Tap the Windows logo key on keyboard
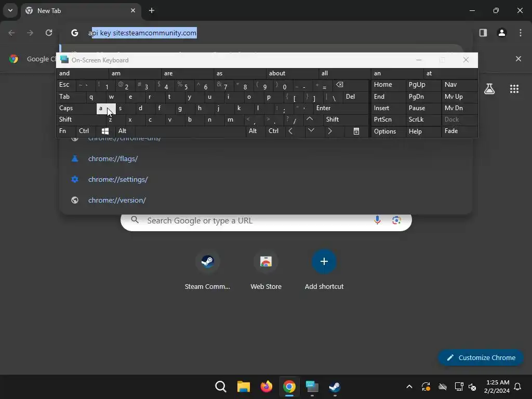The width and height of the screenshot is (532, 399). [x=105, y=131]
